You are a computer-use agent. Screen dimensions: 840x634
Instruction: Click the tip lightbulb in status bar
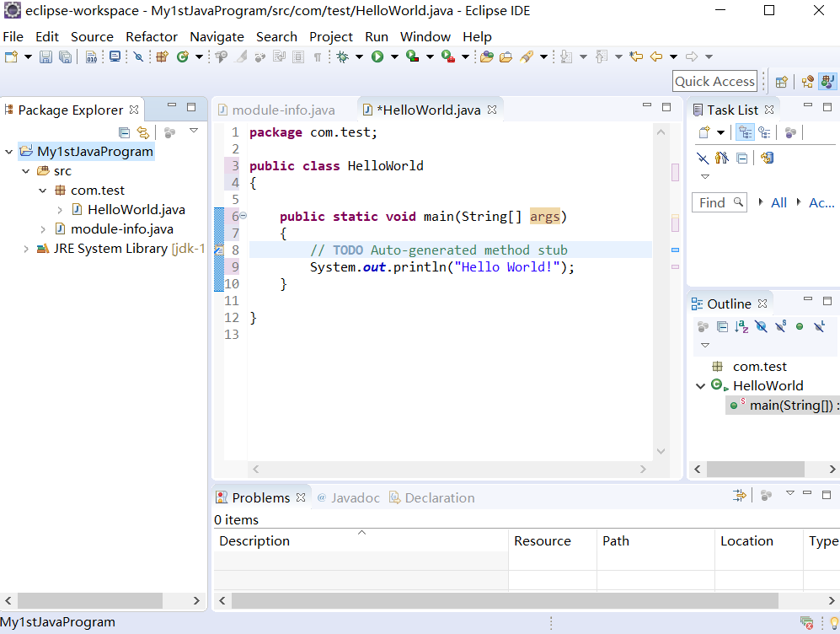tap(834, 623)
